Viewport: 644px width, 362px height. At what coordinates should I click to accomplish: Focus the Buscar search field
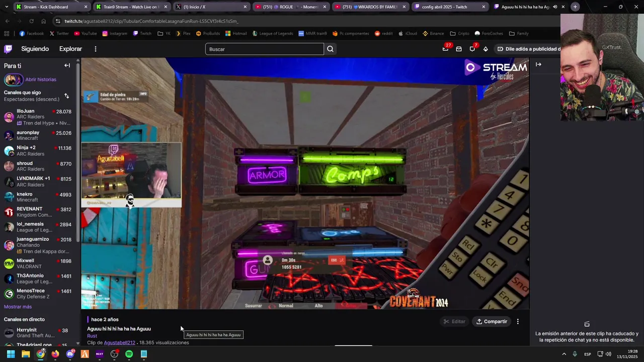pos(264,49)
